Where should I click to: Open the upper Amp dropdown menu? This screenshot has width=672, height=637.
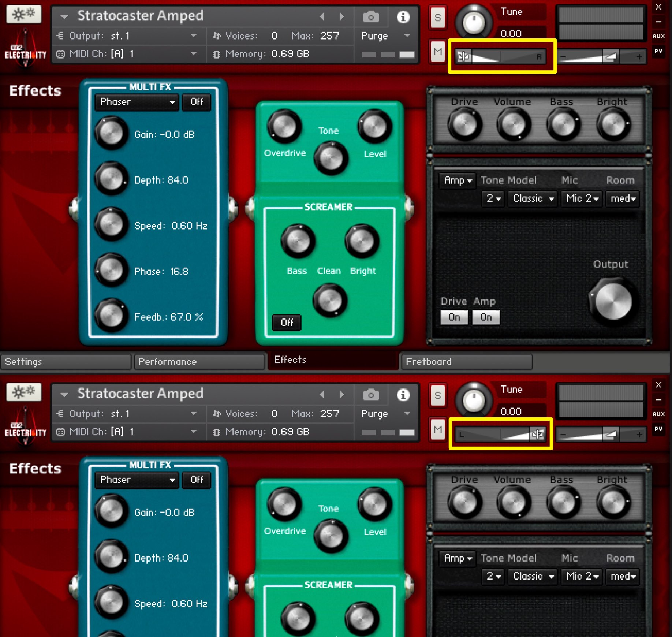coord(458,180)
